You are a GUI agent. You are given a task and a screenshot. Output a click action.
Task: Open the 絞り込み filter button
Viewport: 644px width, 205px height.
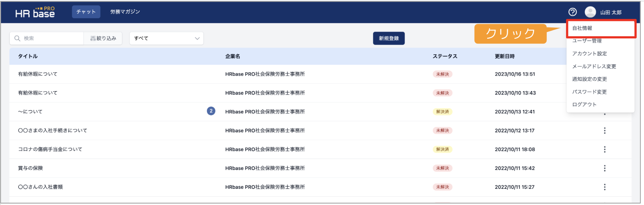pos(103,38)
